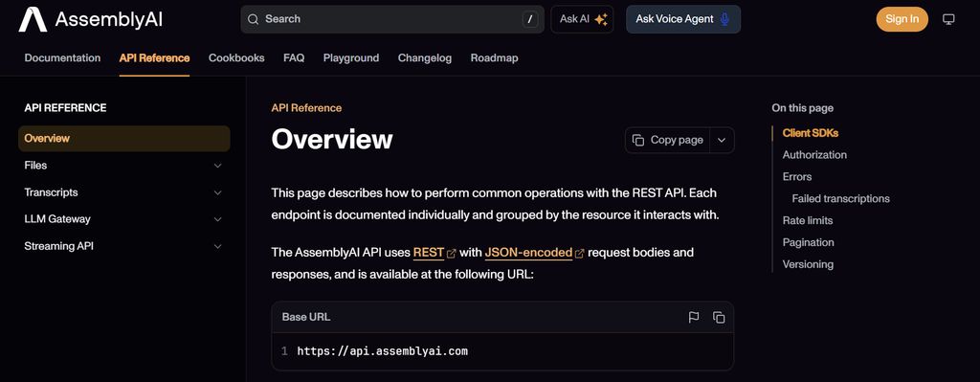Click the Base URL code block title
Viewport: 980px width, 382px height.
coord(305,317)
